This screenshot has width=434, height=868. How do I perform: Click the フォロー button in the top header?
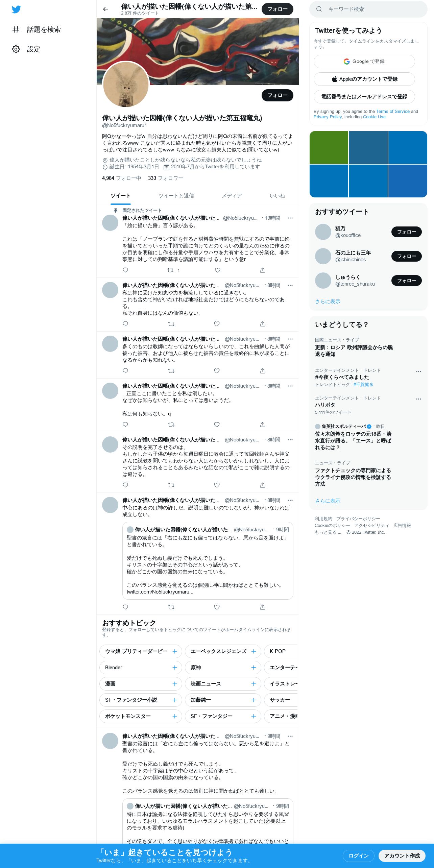(278, 9)
